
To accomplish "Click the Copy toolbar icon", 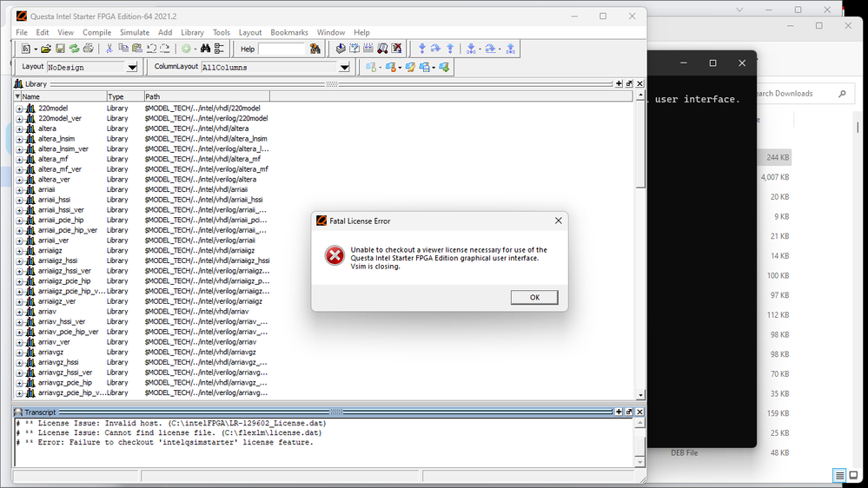I will point(123,49).
